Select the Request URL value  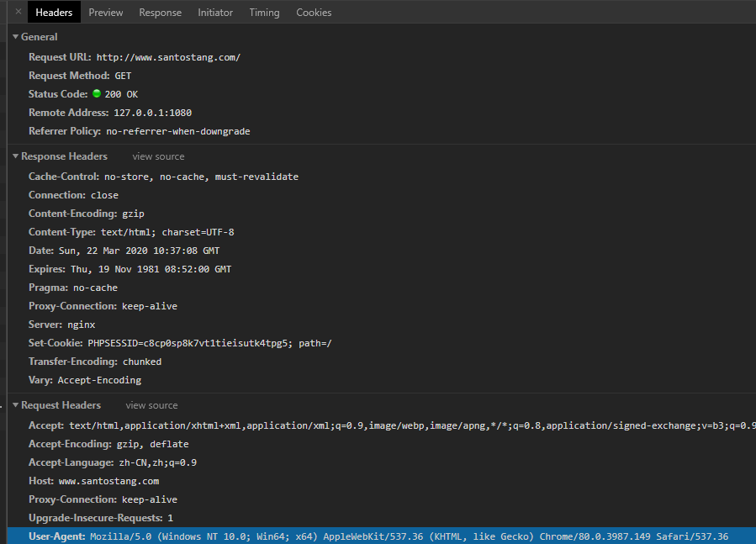point(168,57)
